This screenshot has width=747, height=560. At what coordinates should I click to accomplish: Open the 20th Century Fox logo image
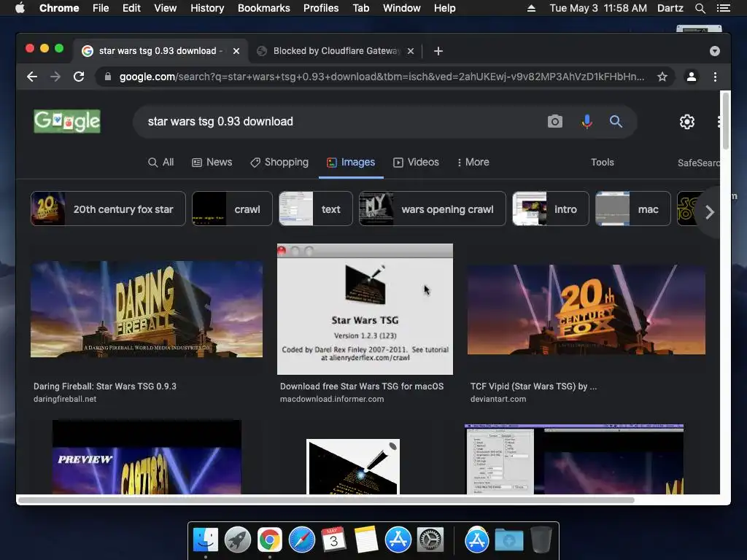[x=586, y=309]
